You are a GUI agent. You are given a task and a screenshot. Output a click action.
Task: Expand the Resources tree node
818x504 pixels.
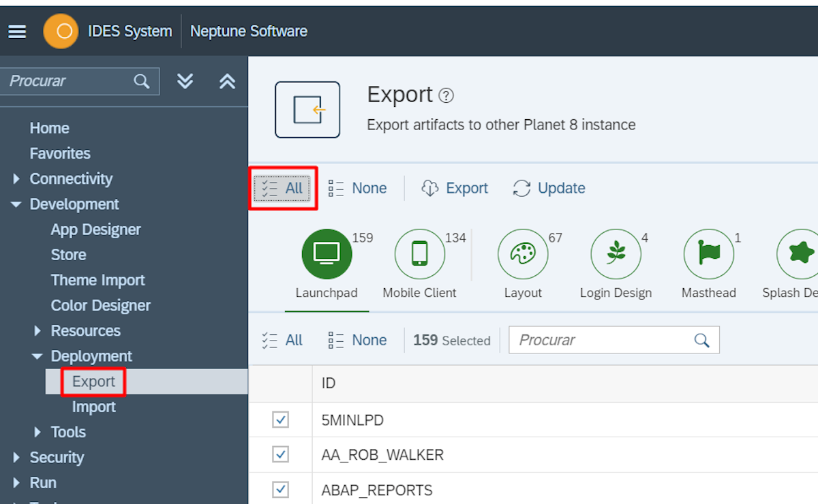[x=37, y=331]
